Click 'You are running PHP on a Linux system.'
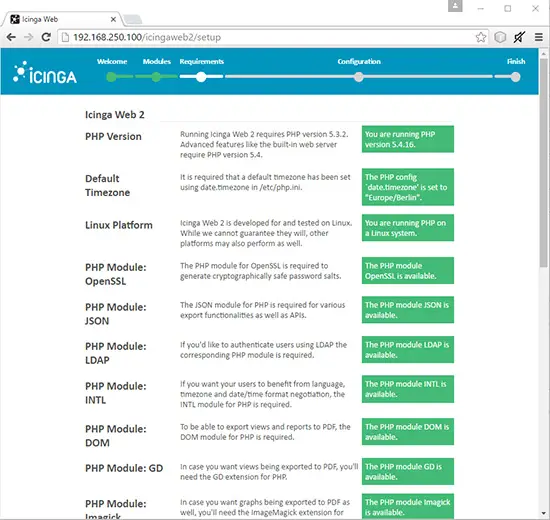This screenshot has width=550, height=520. [x=408, y=228]
